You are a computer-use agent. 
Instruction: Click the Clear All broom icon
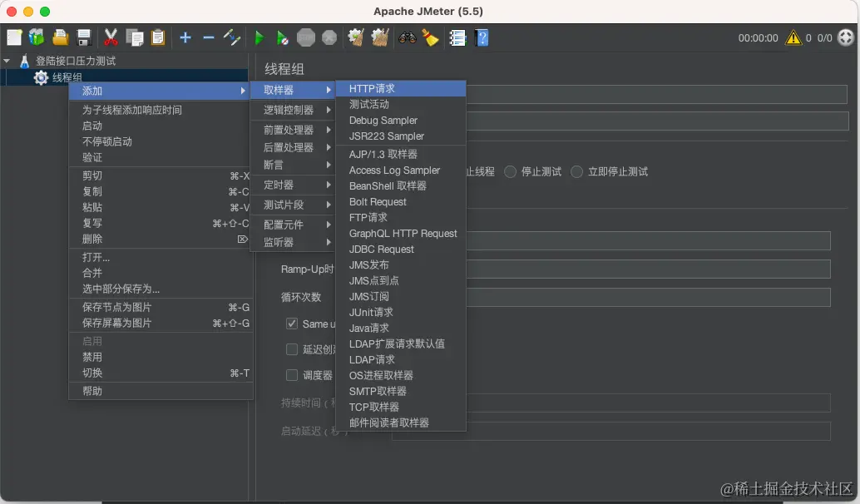tap(381, 37)
